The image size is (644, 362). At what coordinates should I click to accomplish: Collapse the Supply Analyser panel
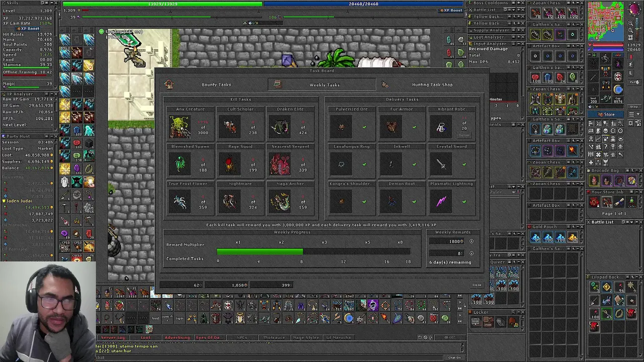(518, 30)
